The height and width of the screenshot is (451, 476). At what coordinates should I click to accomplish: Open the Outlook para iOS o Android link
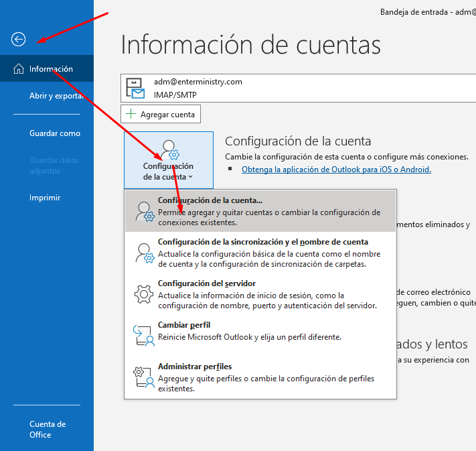click(x=336, y=170)
